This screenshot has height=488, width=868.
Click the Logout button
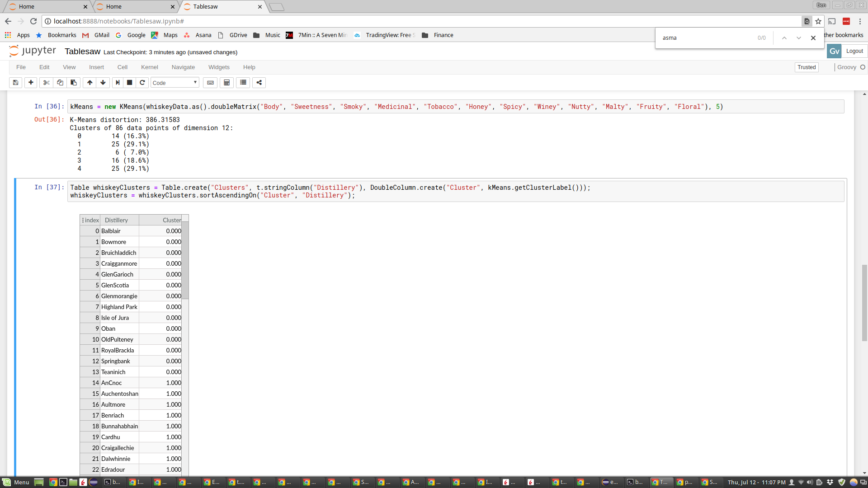point(854,51)
